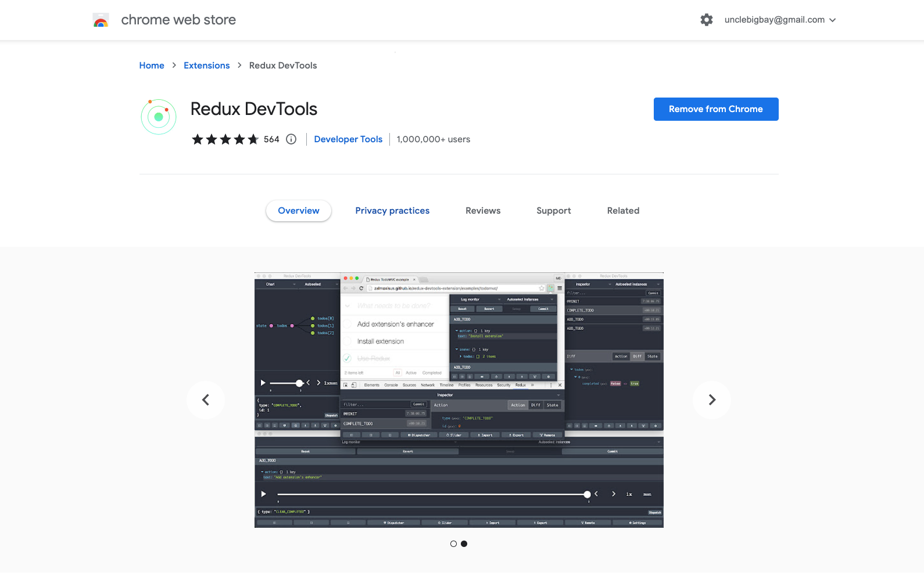Go to the Support tab

[554, 211]
